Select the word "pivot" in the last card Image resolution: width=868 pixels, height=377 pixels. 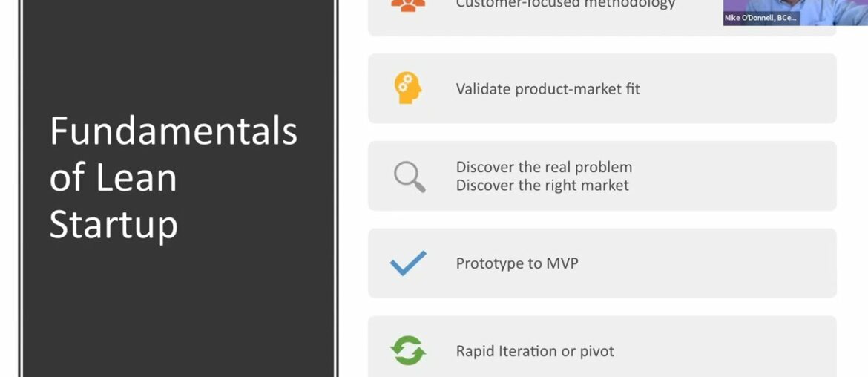596,351
